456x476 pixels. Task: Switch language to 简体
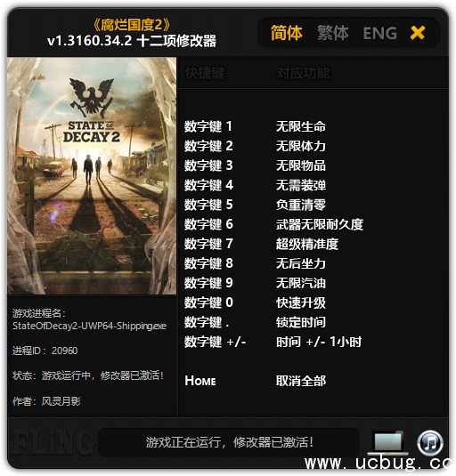point(286,33)
